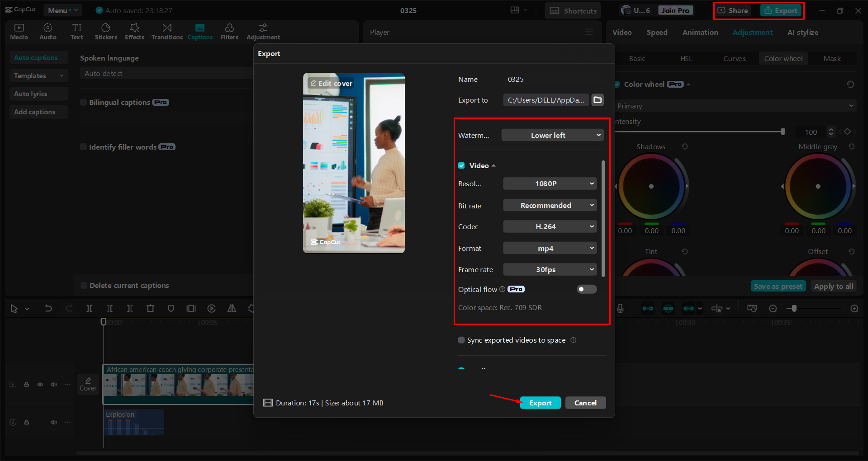Select the Delete icon above the timeline
This screenshot has width=868, height=461.
[x=151, y=308]
